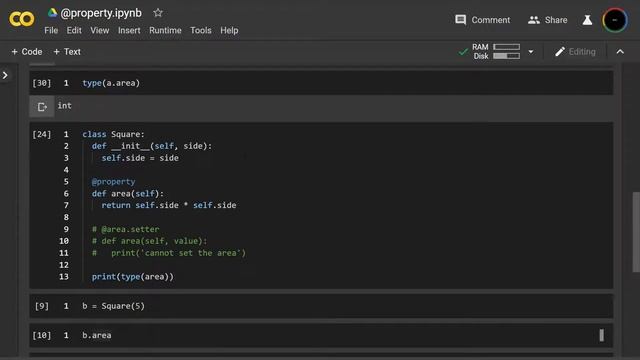
Task: Collapse the header with the up chevron
Action: (620, 52)
